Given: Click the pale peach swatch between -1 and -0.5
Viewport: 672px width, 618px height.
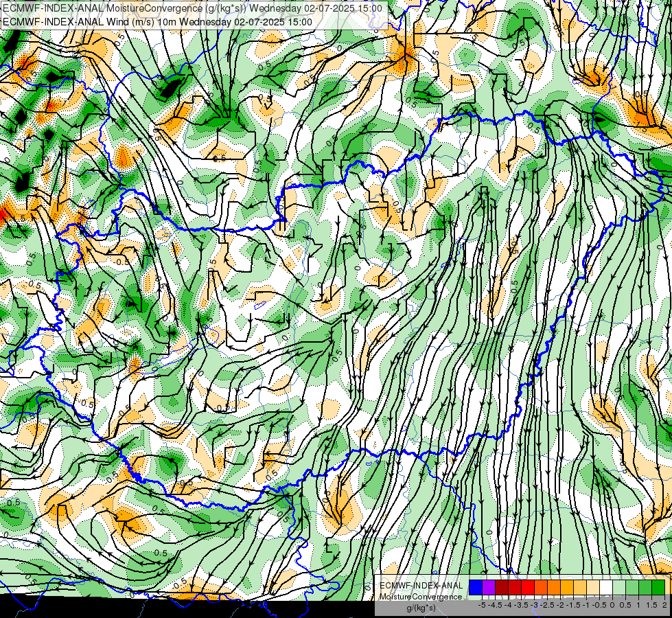Looking at the screenshot, I should pos(593,588).
